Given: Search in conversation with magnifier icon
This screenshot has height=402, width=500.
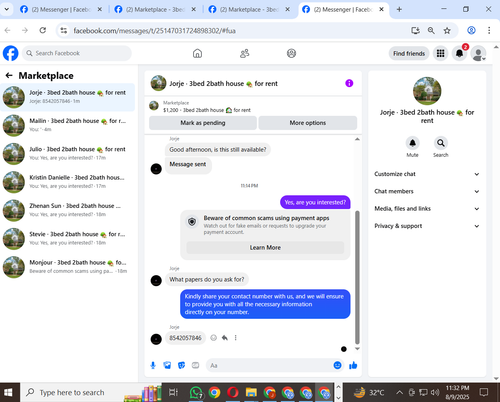Looking at the screenshot, I should pyautogui.click(x=441, y=143).
